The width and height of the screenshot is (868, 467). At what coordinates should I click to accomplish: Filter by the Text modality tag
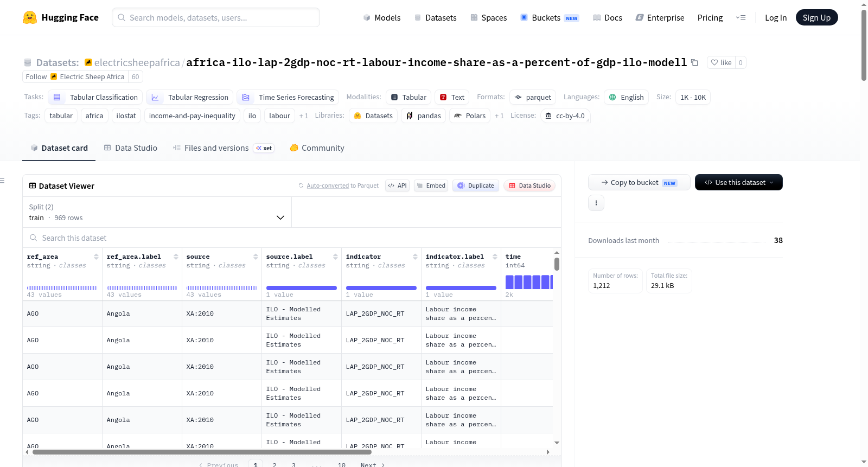click(x=452, y=97)
